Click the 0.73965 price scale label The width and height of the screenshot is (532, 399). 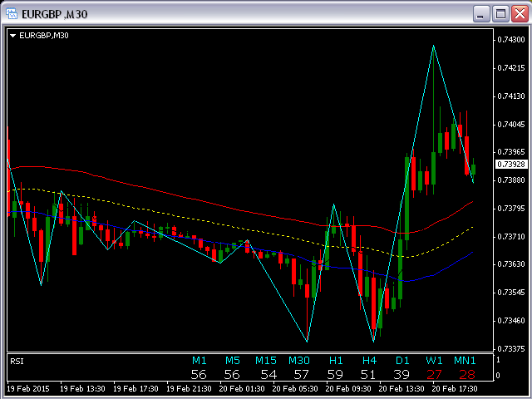click(x=511, y=151)
